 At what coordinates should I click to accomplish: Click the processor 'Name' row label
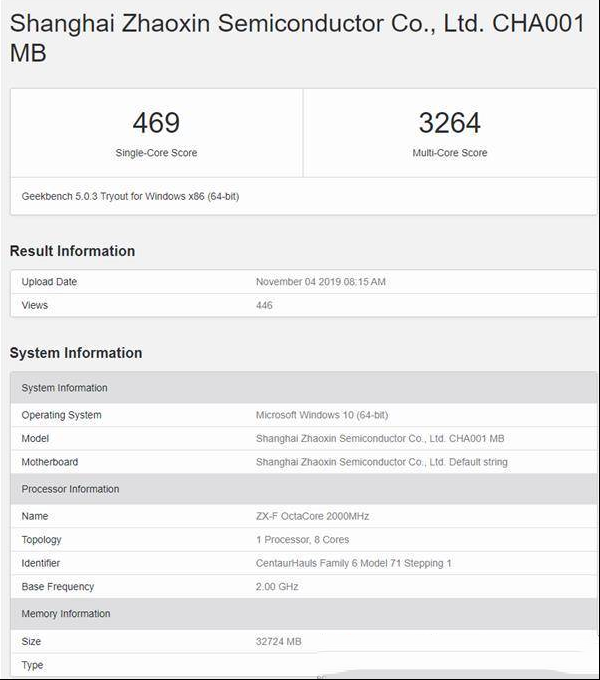pos(35,516)
